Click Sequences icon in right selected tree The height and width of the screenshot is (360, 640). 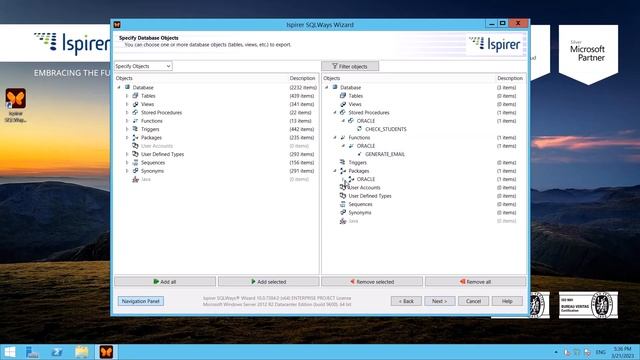pos(343,204)
